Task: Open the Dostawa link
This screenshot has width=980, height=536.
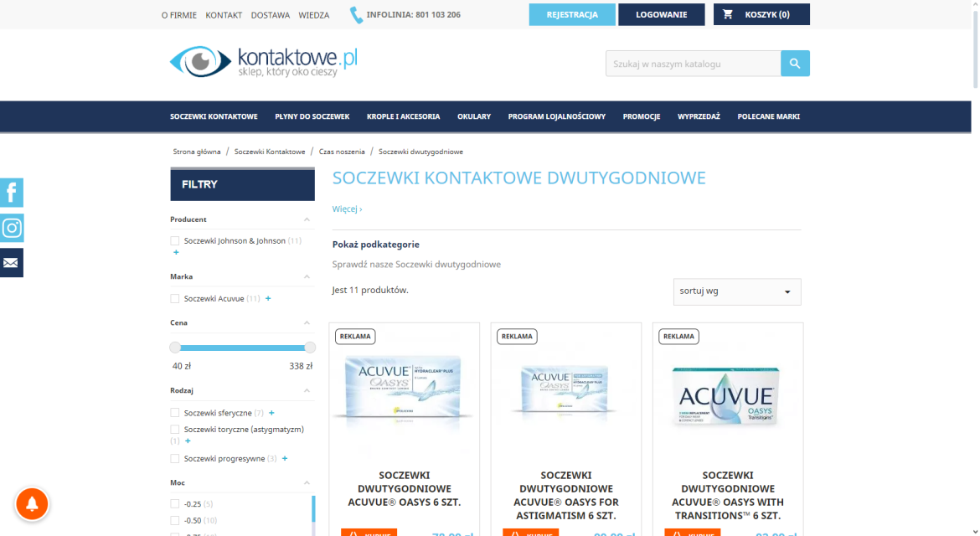Action: 271,15
